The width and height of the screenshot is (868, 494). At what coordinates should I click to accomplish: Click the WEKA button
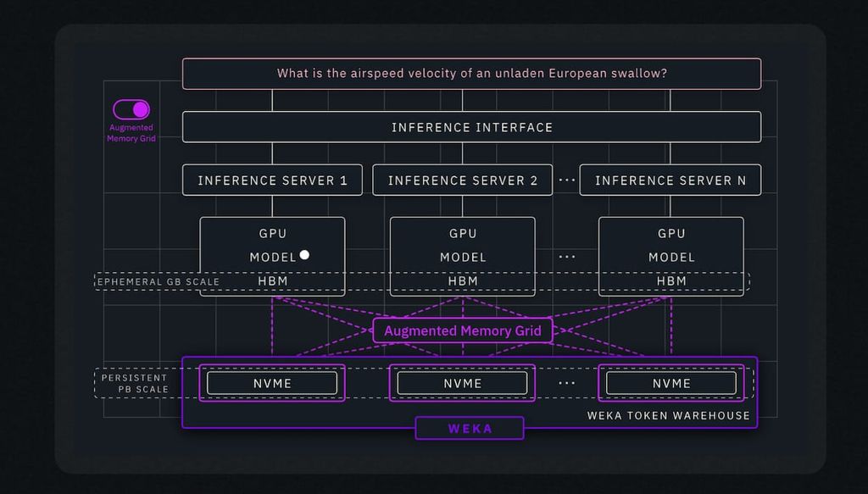click(x=470, y=428)
